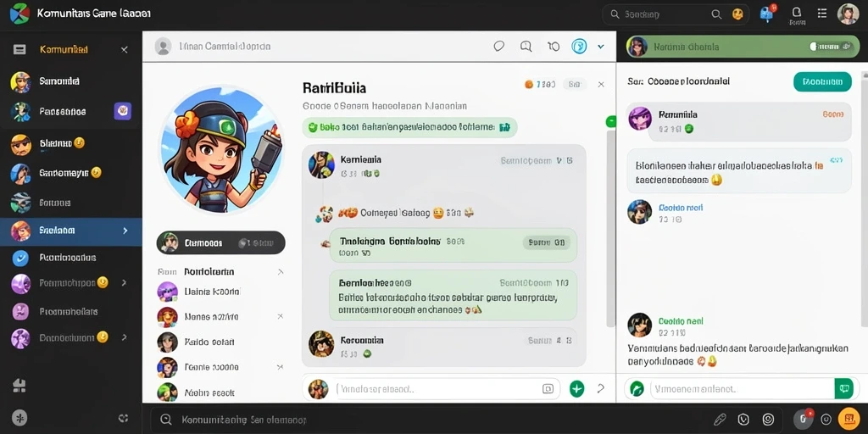This screenshot has height=434, width=868.
Task: Click the purple badge icon beside Pansantios
Action: click(x=122, y=111)
